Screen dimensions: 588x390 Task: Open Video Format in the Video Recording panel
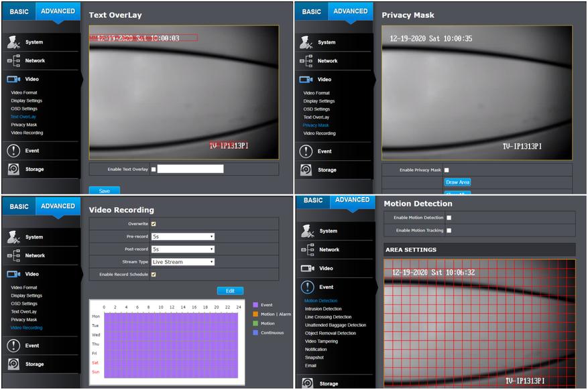24,287
